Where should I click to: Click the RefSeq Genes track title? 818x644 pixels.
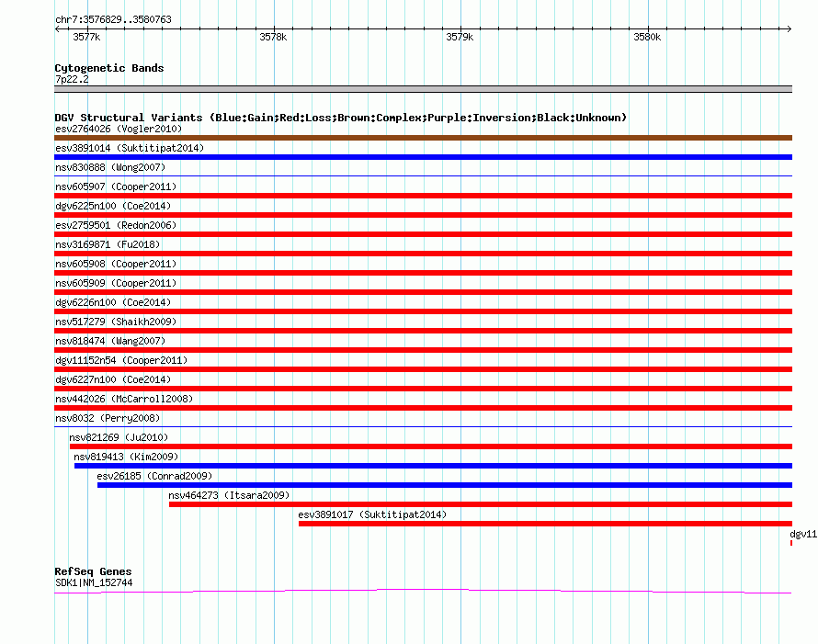pyautogui.click(x=93, y=571)
